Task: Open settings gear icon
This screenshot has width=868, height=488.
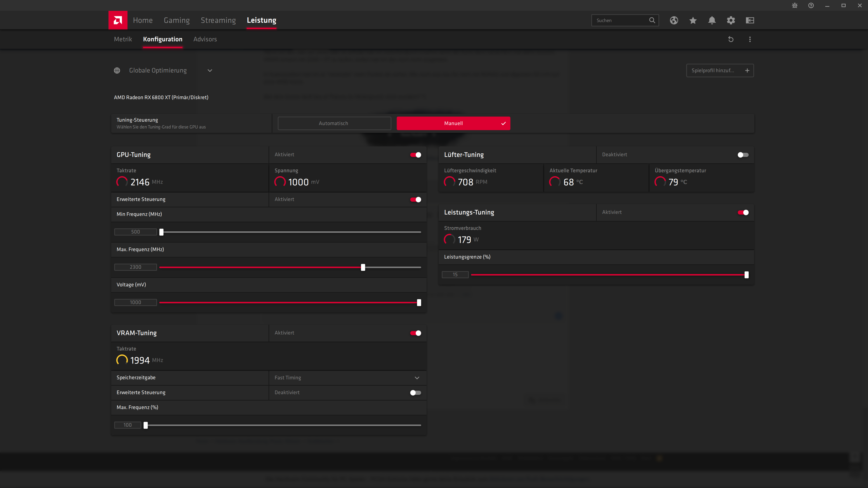Action: point(731,20)
